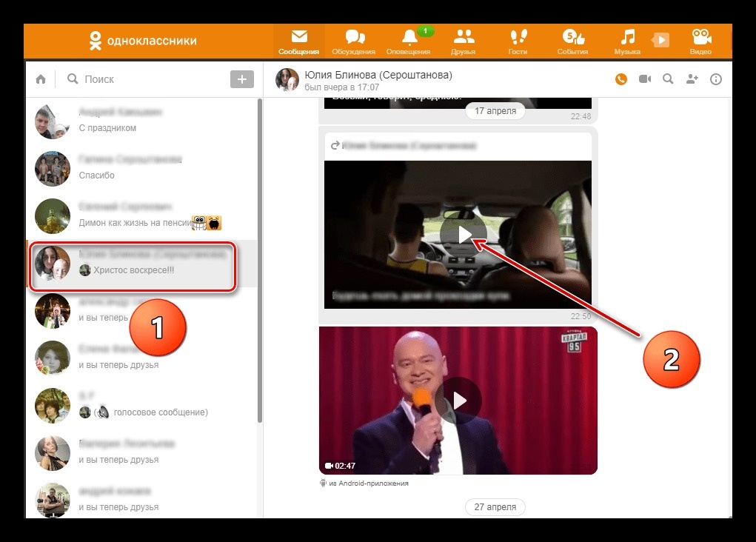Click the forwarded message share arrow icon
This screenshot has height=542, width=756.
click(335, 145)
